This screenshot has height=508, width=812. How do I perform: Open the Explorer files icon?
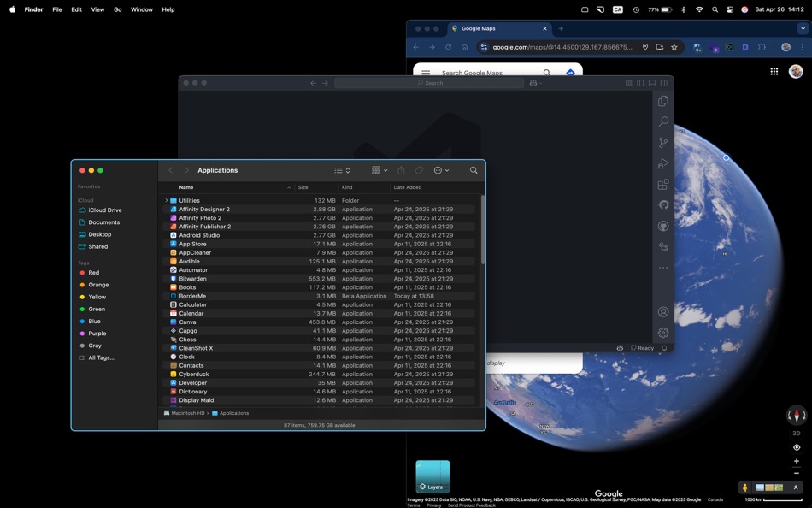click(x=663, y=101)
